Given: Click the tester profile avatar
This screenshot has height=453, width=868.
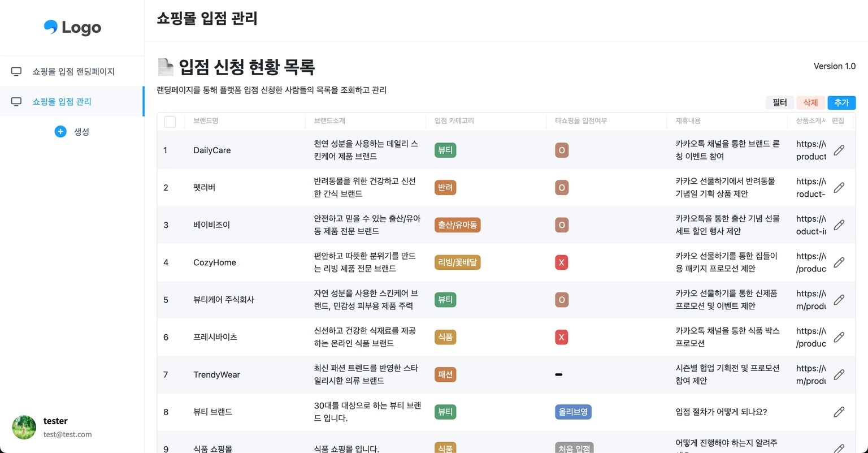Looking at the screenshot, I should click(x=24, y=427).
